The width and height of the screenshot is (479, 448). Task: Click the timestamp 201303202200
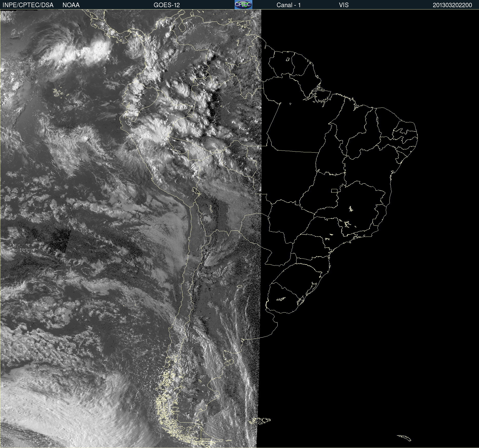coord(452,5)
